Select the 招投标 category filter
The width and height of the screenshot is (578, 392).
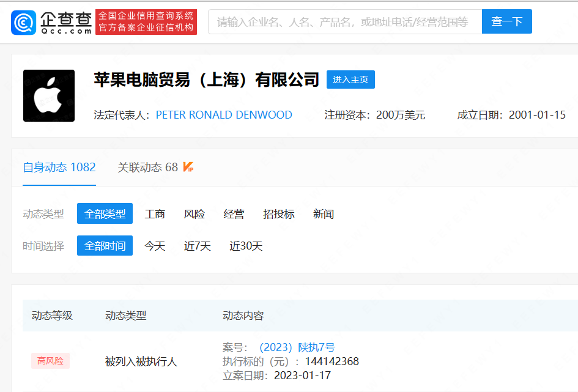coord(278,213)
